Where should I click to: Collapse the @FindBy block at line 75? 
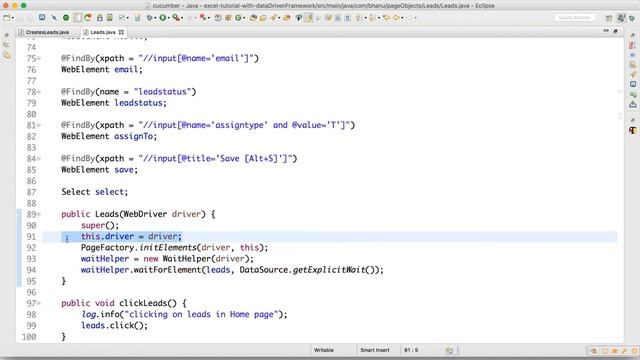click(x=39, y=58)
